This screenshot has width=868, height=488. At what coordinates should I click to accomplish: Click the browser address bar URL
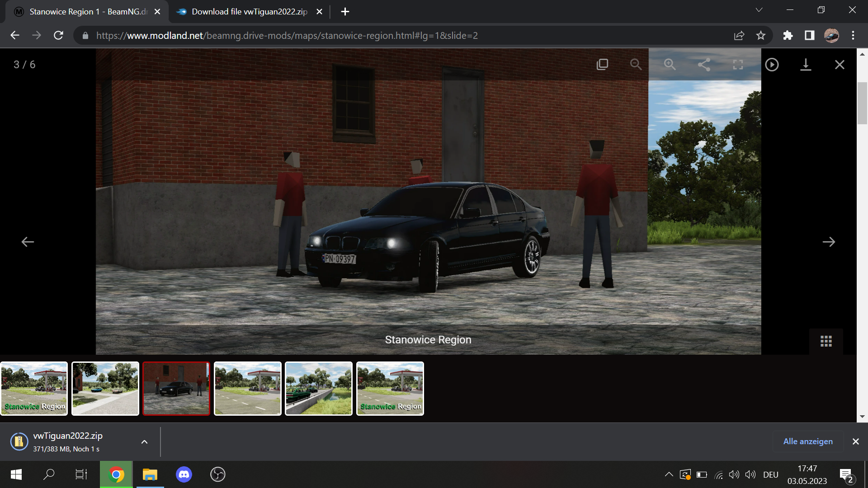(287, 35)
